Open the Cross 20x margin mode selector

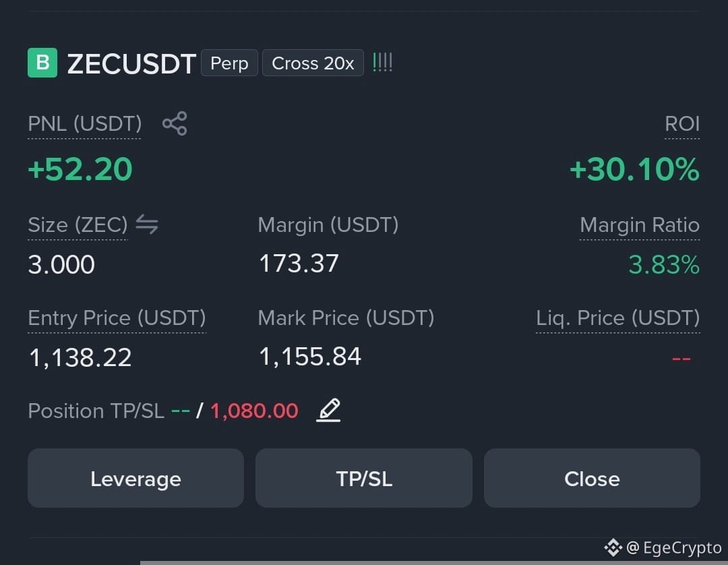313,63
